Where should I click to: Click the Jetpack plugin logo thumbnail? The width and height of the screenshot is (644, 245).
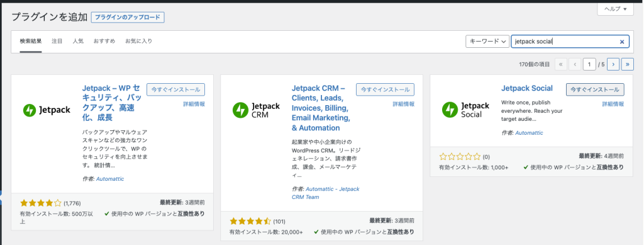click(x=47, y=110)
